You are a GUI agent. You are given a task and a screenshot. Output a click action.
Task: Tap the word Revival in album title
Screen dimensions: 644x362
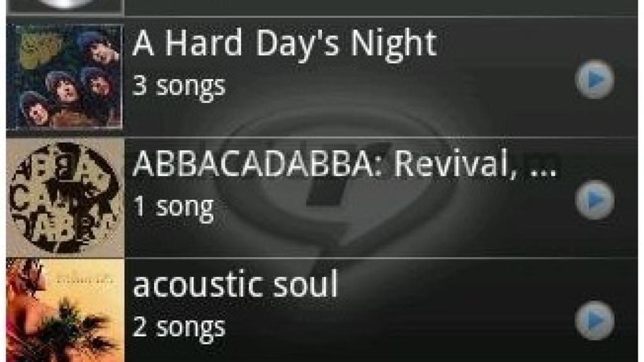(456, 163)
